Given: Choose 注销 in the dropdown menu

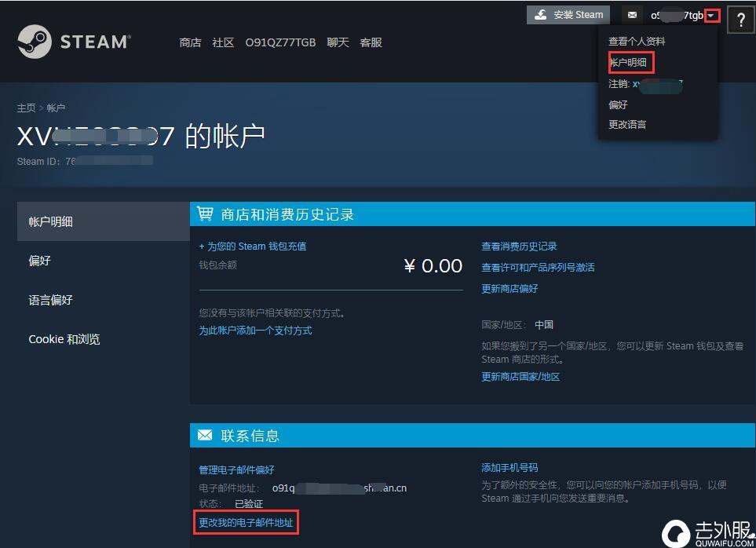Looking at the screenshot, I should tap(645, 84).
